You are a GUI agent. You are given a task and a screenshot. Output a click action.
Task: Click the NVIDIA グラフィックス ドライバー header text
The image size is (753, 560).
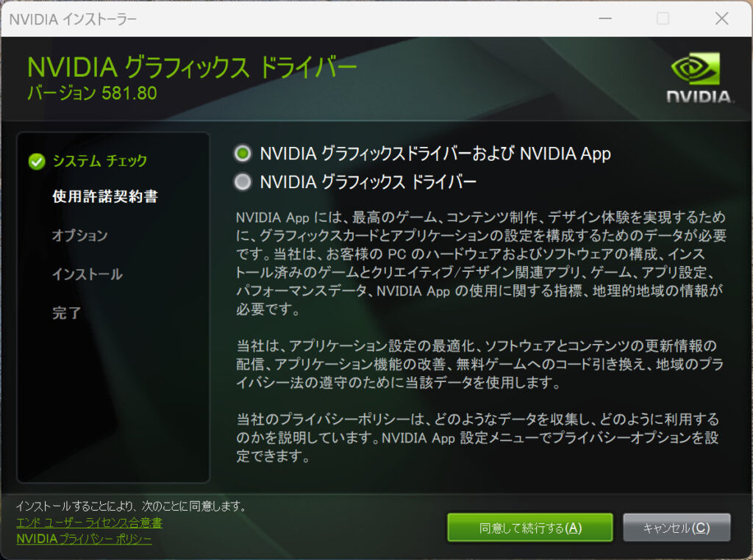tap(190, 66)
